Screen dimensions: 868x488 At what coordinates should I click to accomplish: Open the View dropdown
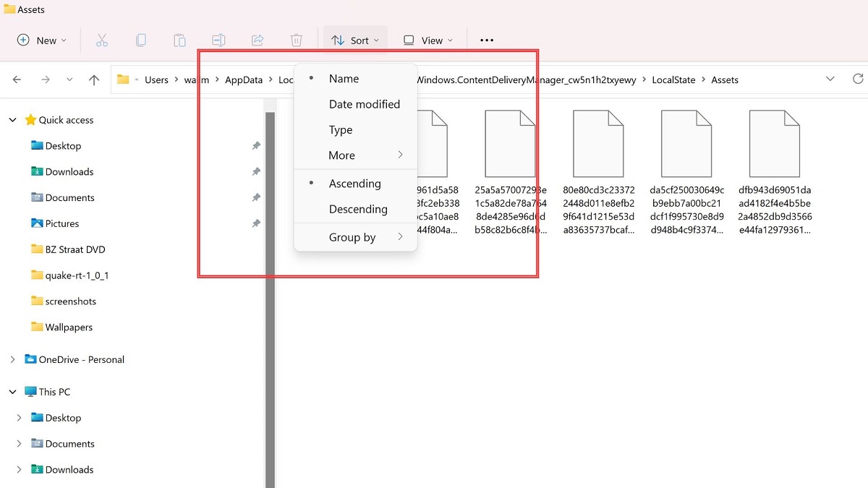coord(427,40)
